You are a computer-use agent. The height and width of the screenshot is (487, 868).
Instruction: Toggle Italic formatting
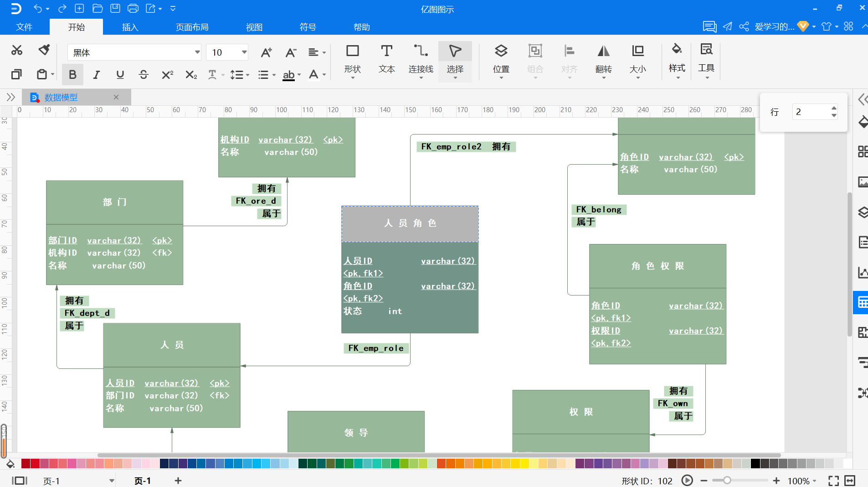[x=96, y=74]
